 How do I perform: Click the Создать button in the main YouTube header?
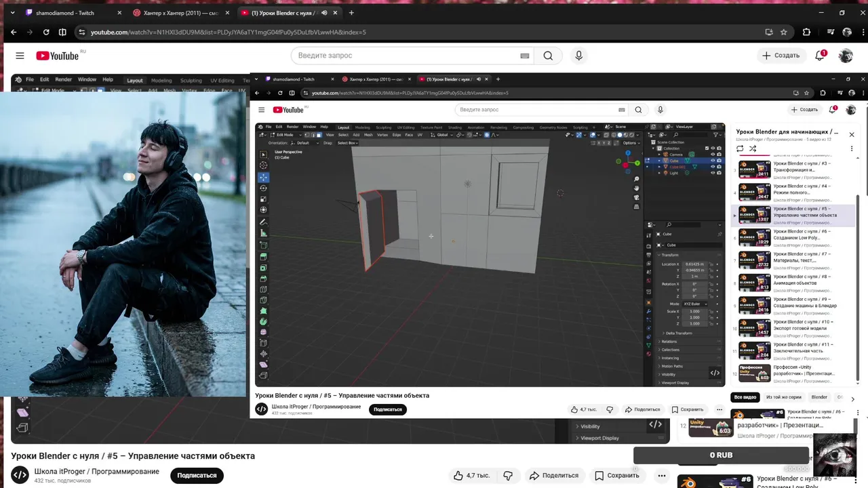pyautogui.click(x=781, y=56)
